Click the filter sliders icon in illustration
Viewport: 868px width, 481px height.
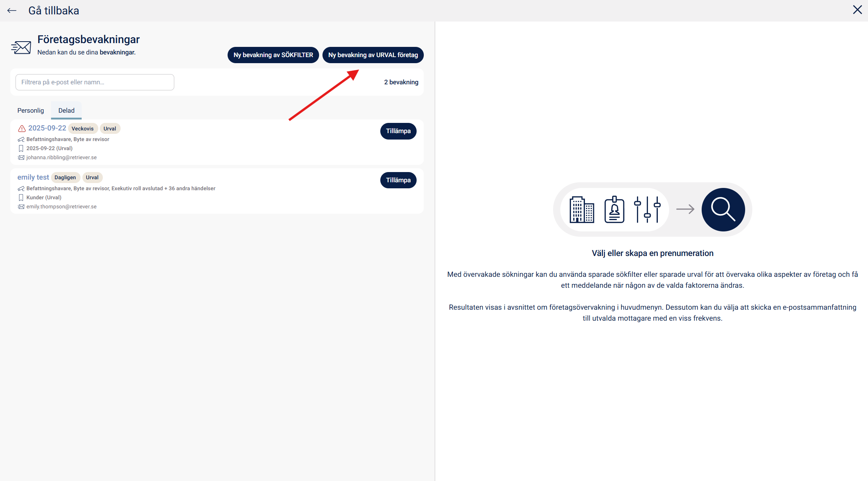(647, 209)
